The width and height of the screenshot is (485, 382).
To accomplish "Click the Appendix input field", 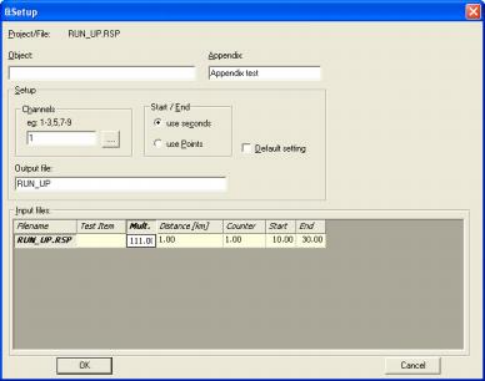I will (264, 73).
